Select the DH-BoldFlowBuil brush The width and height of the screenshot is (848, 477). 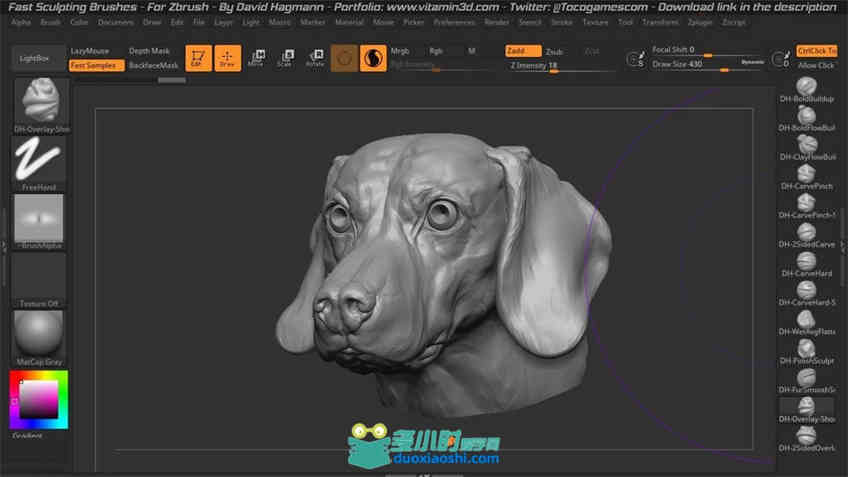coord(806,119)
